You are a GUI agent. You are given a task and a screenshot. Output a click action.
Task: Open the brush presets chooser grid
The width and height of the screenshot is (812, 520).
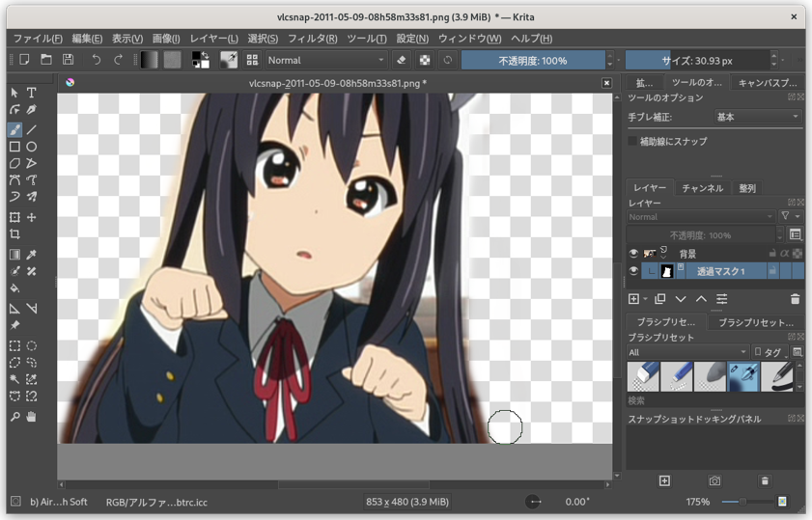tap(252, 60)
